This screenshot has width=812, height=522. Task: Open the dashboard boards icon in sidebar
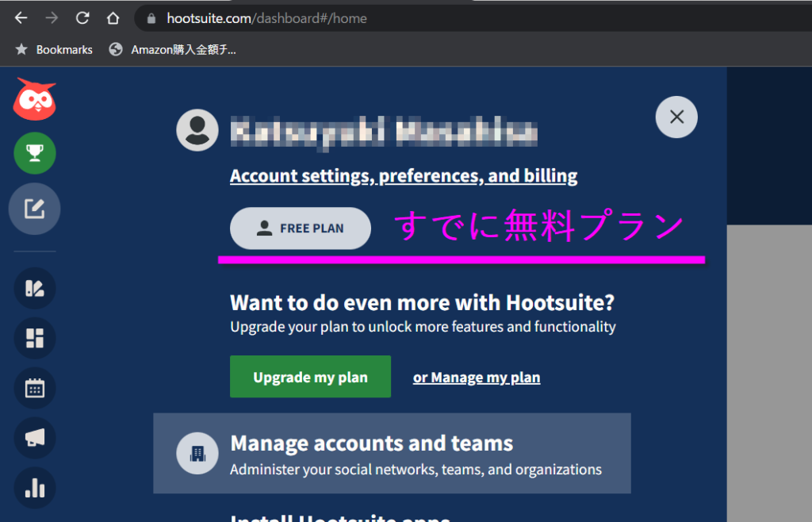point(35,338)
